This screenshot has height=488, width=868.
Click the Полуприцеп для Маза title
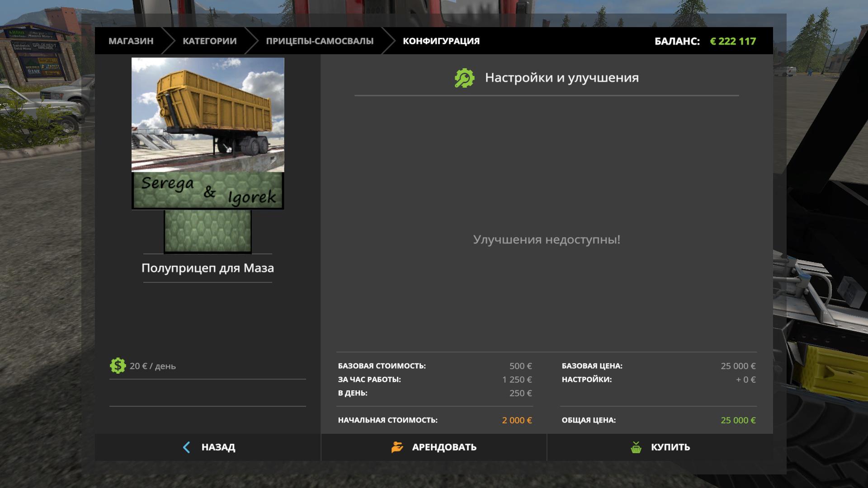[x=208, y=268]
